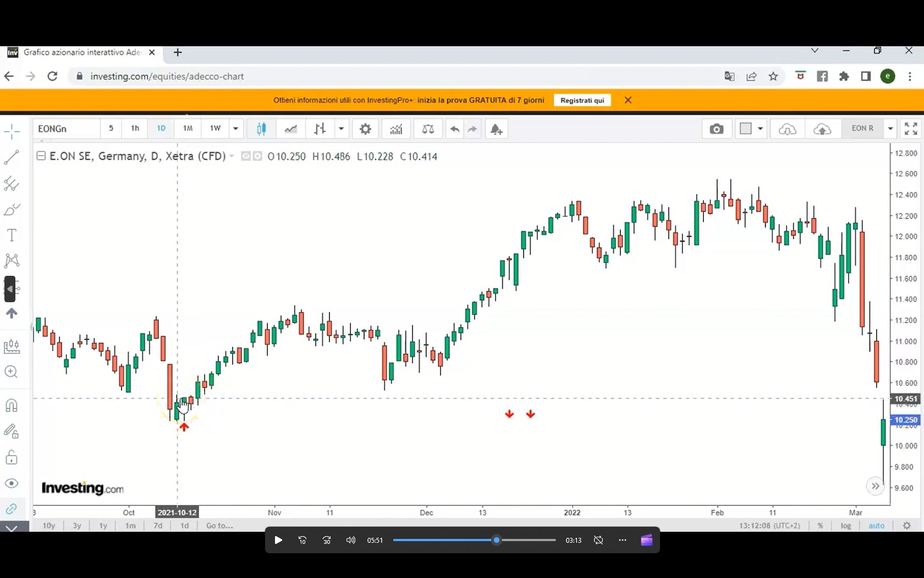Image resolution: width=924 pixels, height=578 pixels.
Task: Click the link chain icon in sidebar
Action: (12, 509)
